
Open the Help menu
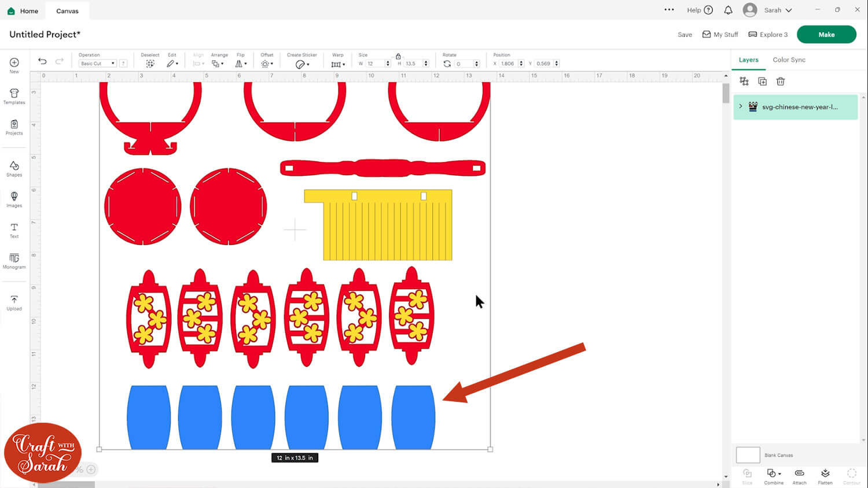coord(700,10)
